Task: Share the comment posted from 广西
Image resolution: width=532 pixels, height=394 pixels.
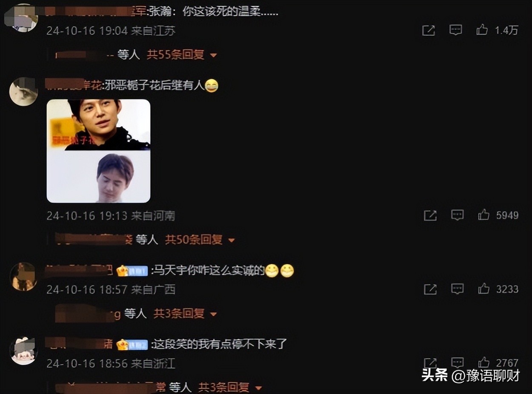Action: pos(430,289)
